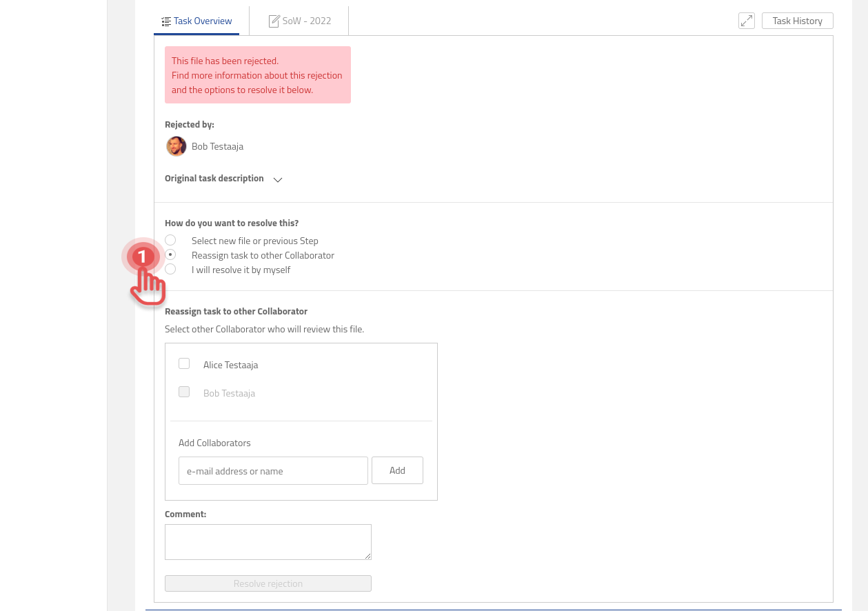Click Bob Testaaja's name under Rejected by
The height and width of the screenshot is (611, 868).
pos(217,146)
